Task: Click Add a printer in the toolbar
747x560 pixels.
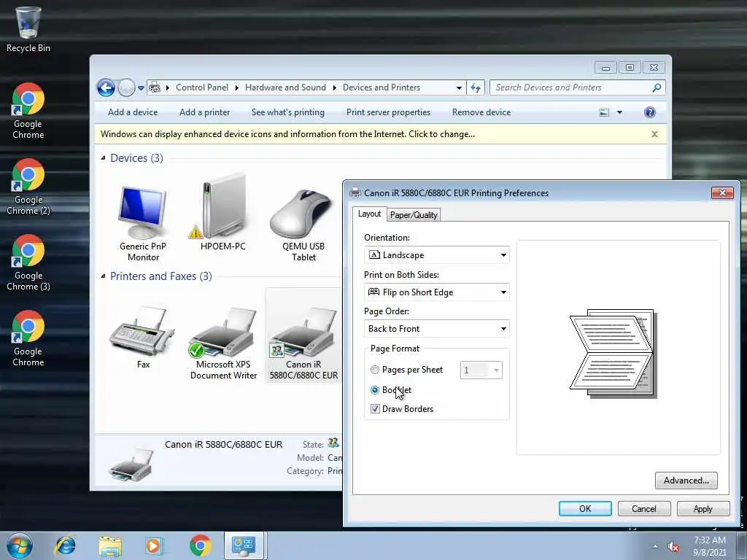Action: click(x=204, y=112)
